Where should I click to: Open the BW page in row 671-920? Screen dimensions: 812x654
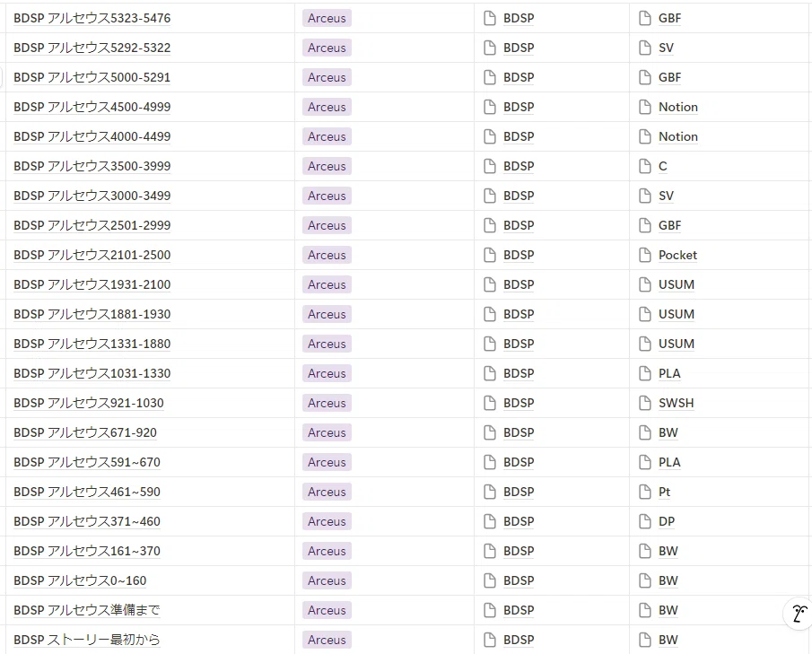[668, 432]
